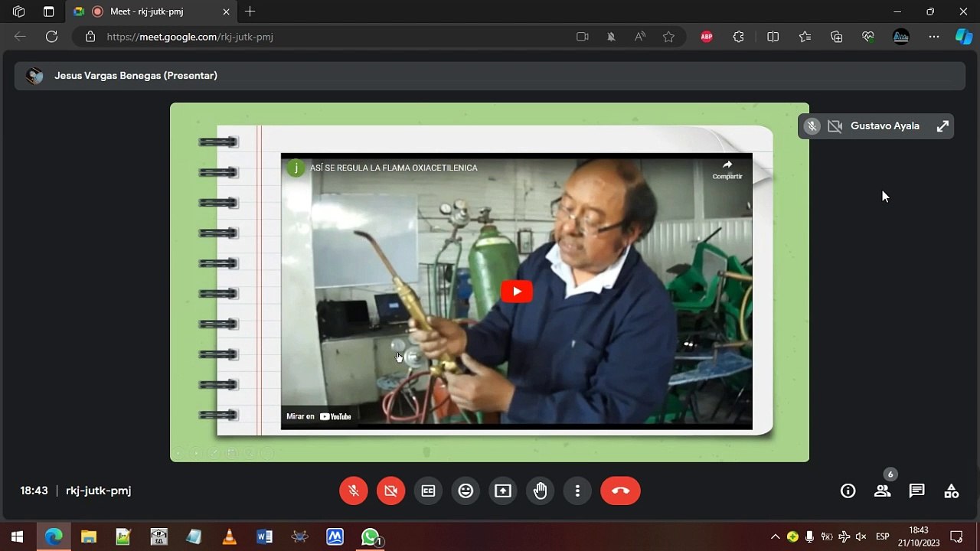The width and height of the screenshot is (980, 551).
Task: Open meeting details info panel
Action: coord(848,491)
